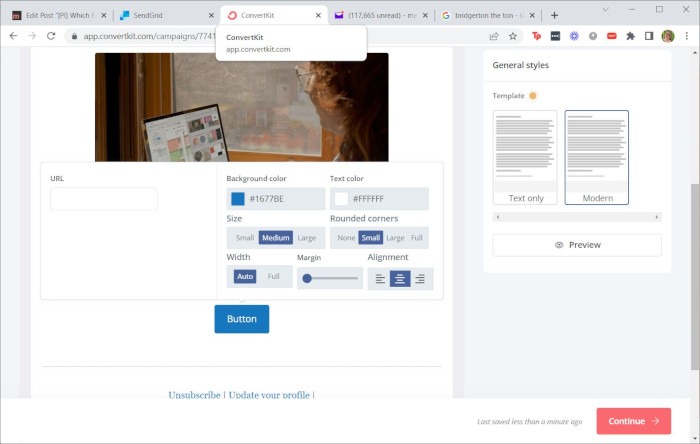Click the template list right scroll arrow
700x444 pixels.
tap(656, 217)
